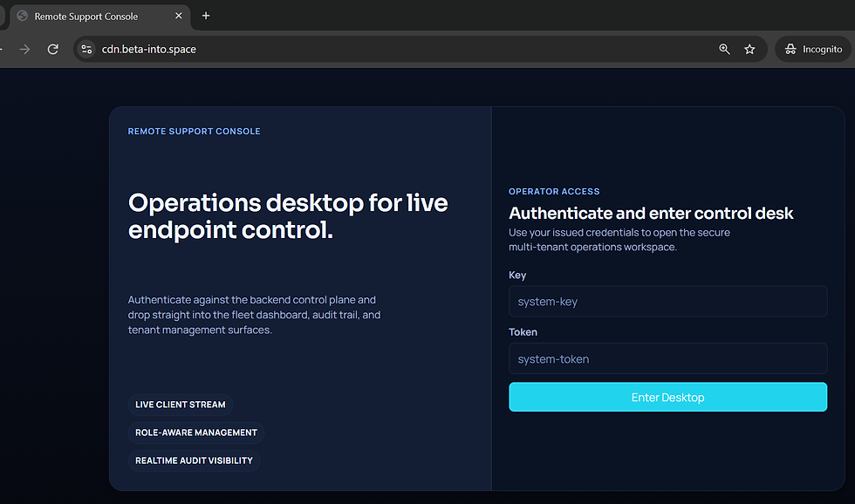Click the 'Use your issued credentials' description text
Screen dimensions: 855x504
619,240
